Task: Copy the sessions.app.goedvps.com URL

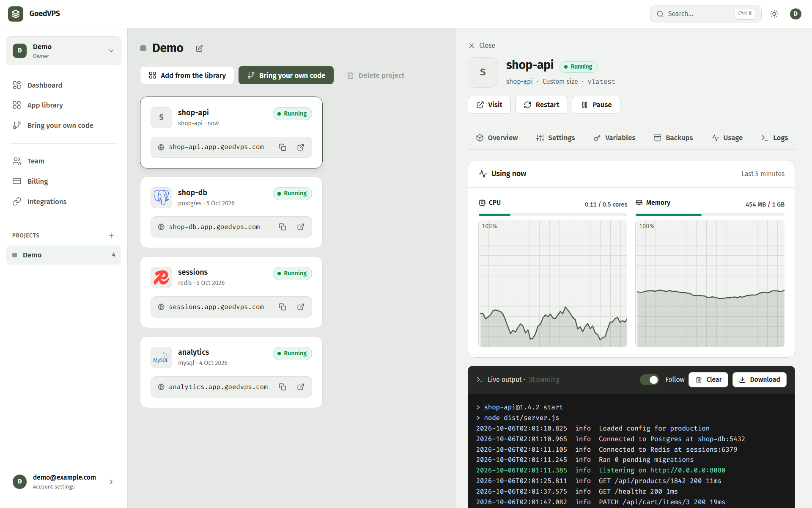Action: coord(283,307)
